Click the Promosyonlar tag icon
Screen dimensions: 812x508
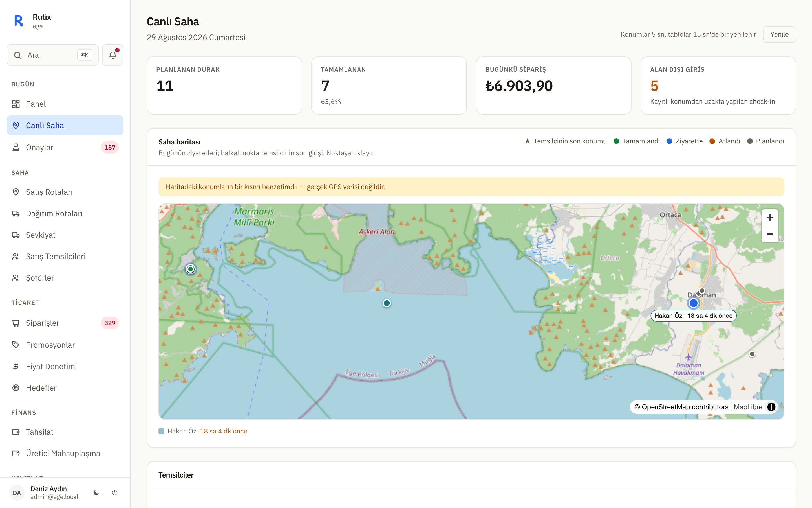16,345
